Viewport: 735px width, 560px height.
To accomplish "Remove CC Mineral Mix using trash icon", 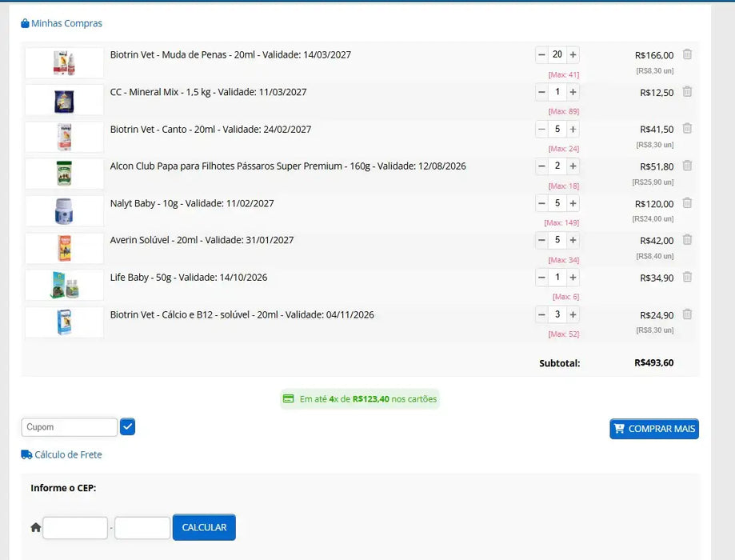I will 687,92.
